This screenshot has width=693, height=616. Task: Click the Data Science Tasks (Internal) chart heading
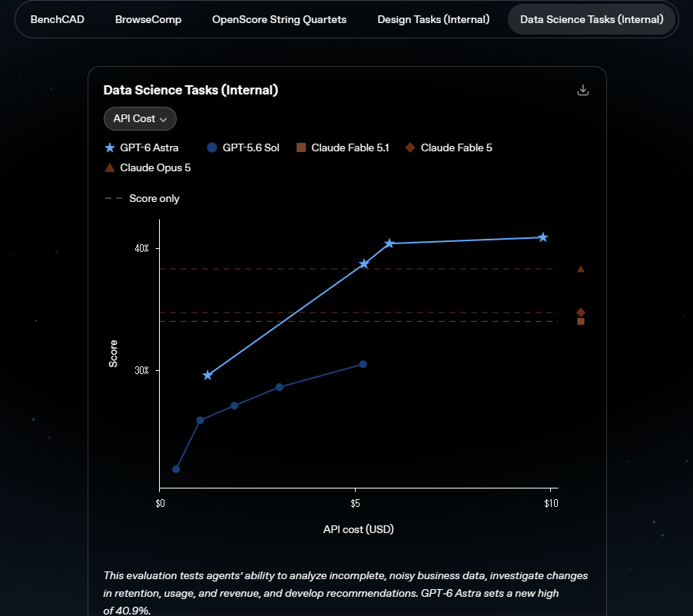coord(191,90)
